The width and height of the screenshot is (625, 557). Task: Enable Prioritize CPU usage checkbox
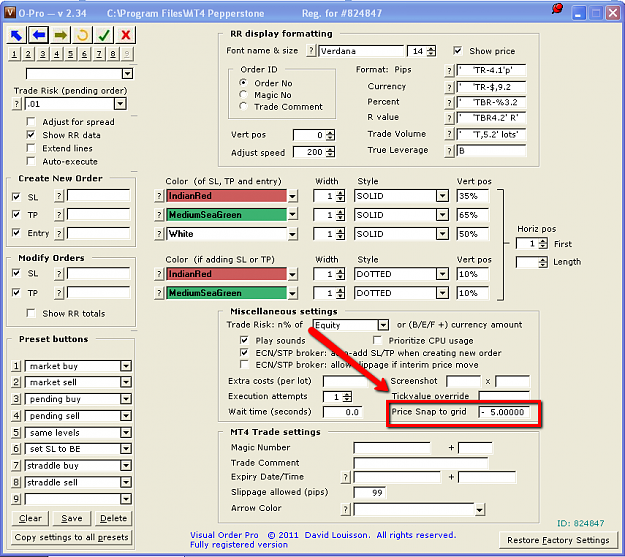(377, 340)
